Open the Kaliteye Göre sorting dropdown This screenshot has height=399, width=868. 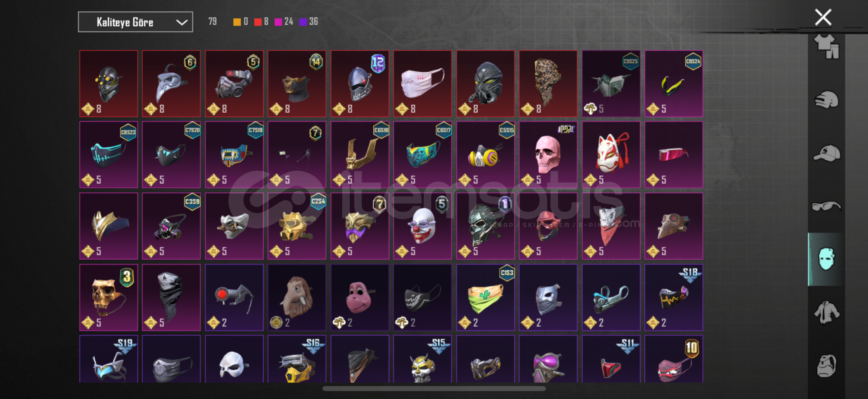pos(135,22)
